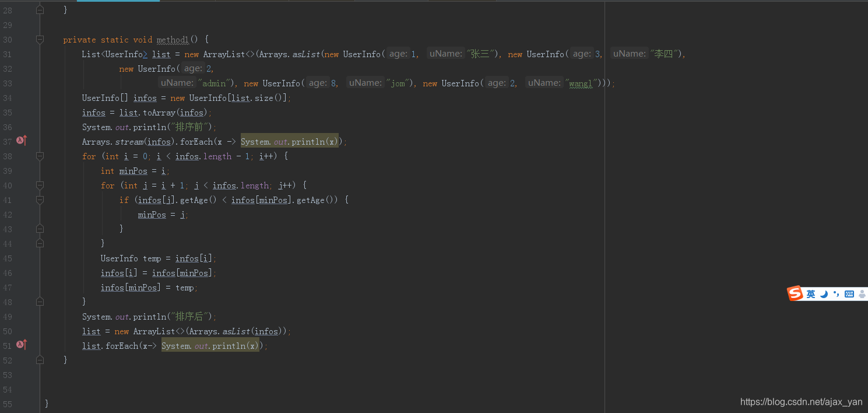Click highlighted System.out.println(x) on line 51

click(x=210, y=346)
